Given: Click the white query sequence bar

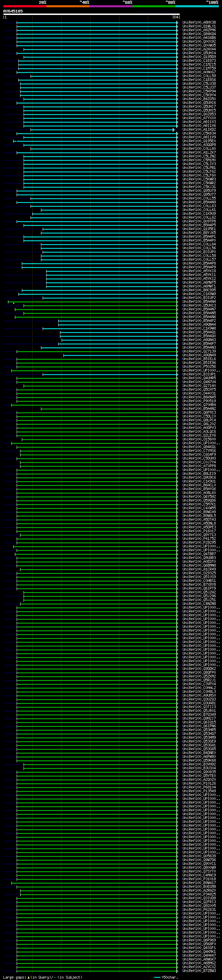Looking at the screenshot, I should [92, 14].
